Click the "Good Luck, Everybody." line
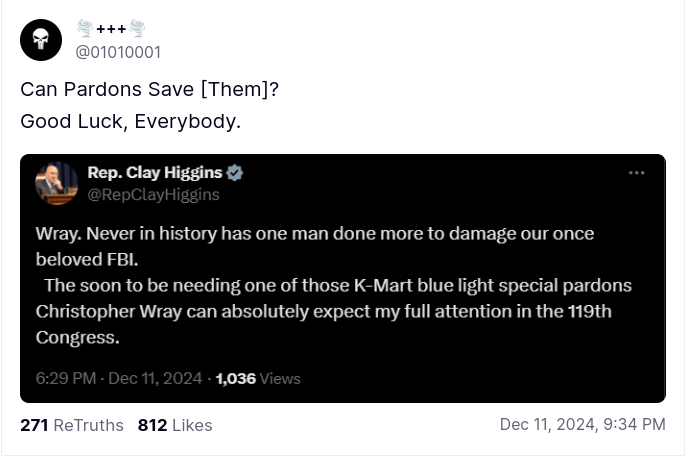The image size is (685, 456). click(131, 122)
